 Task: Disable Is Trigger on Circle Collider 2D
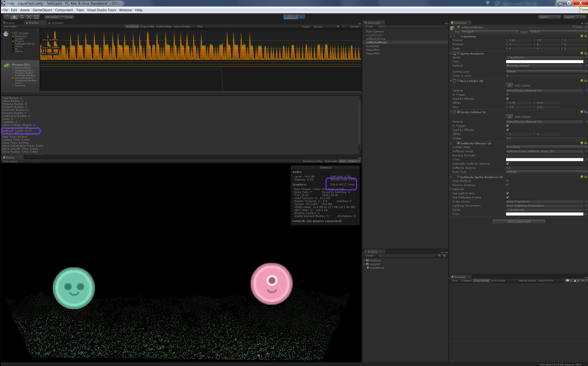[x=508, y=126]
